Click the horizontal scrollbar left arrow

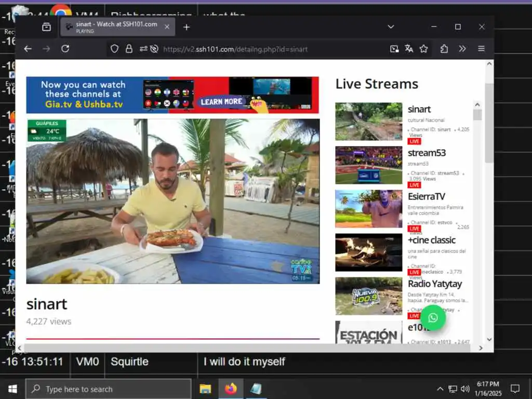coord(19,348)
